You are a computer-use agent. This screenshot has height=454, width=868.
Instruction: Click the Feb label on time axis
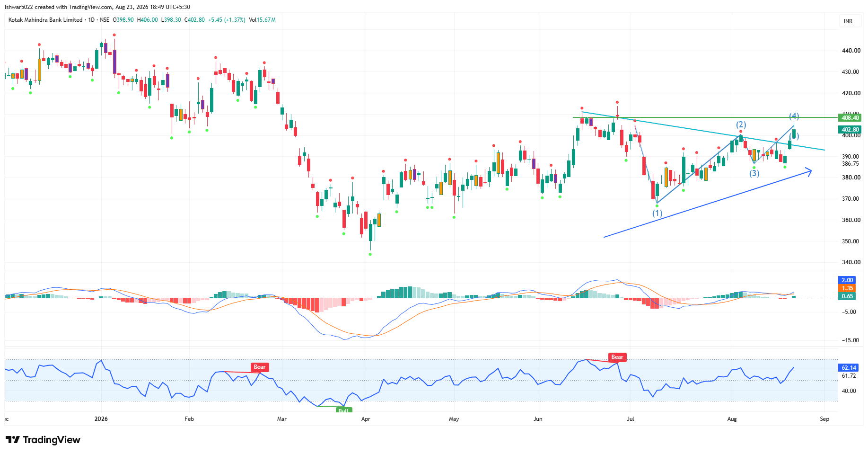[x=189, y=419]
